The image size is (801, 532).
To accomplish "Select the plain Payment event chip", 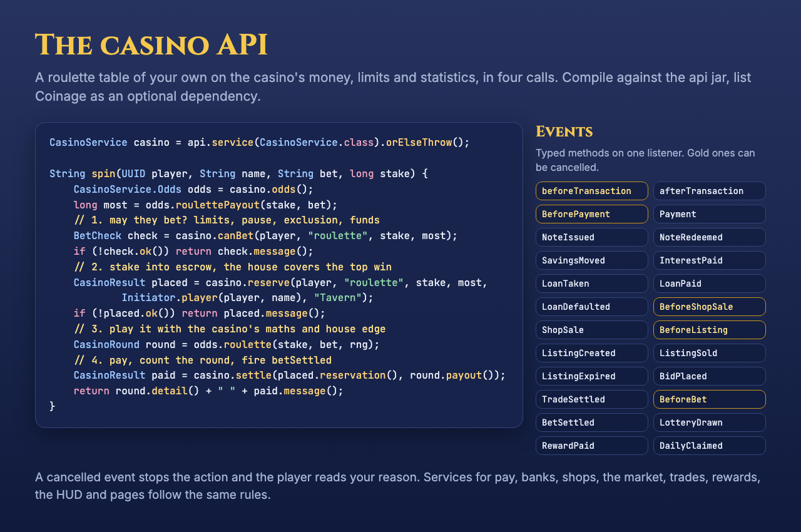I will pos(710,214).
